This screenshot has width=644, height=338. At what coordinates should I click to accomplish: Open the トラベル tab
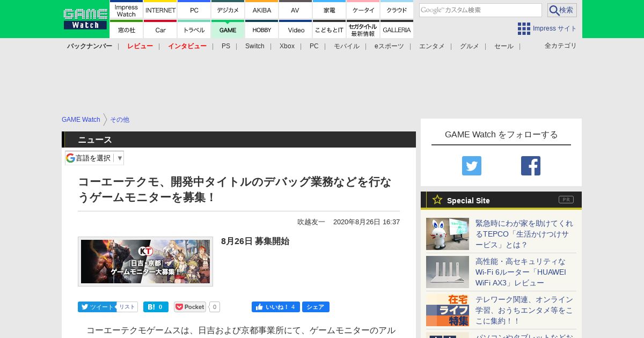[x=194, y=30]
